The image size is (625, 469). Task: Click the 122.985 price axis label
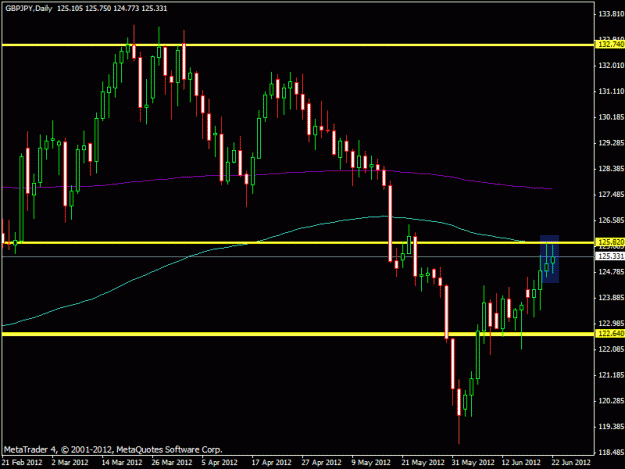click(611, 323)
